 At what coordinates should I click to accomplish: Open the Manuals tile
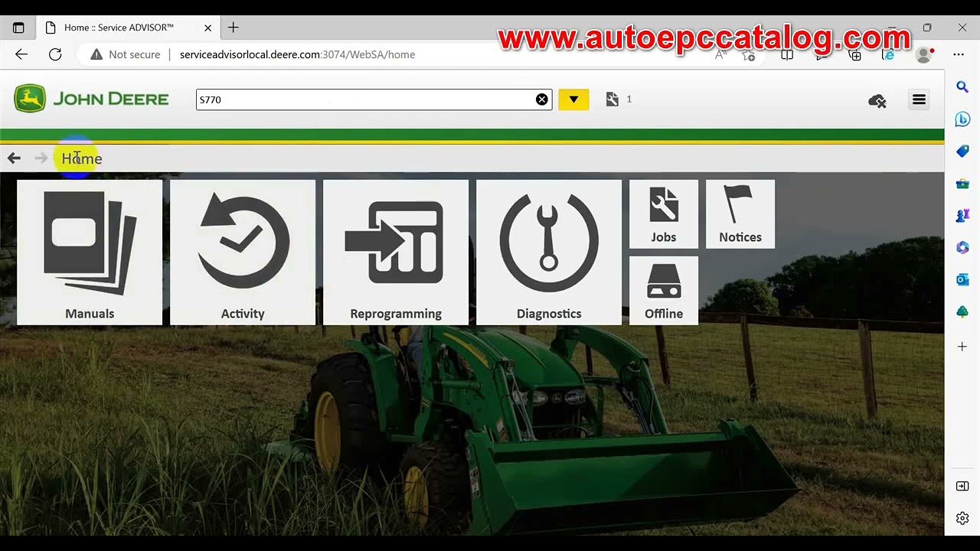click(90, 253)
